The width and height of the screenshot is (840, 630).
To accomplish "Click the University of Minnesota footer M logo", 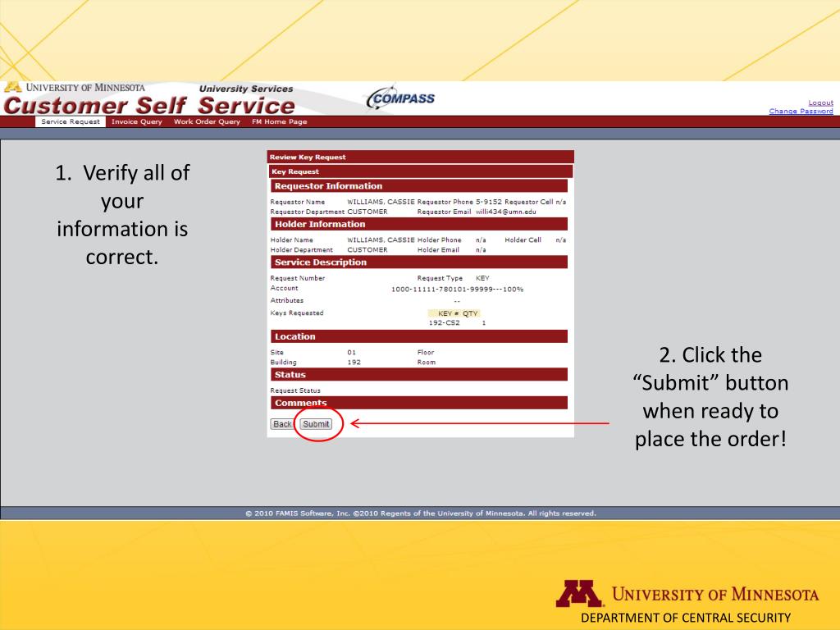I will [578, 594].
